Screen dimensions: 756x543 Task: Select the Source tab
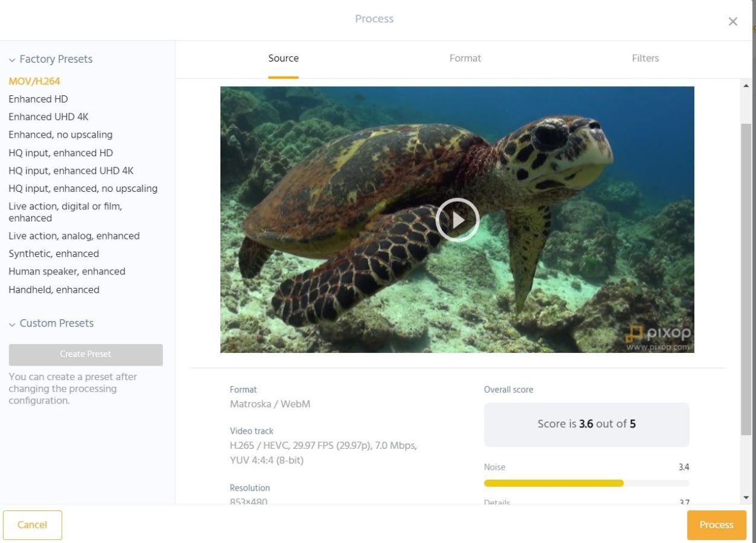(283, 58)
